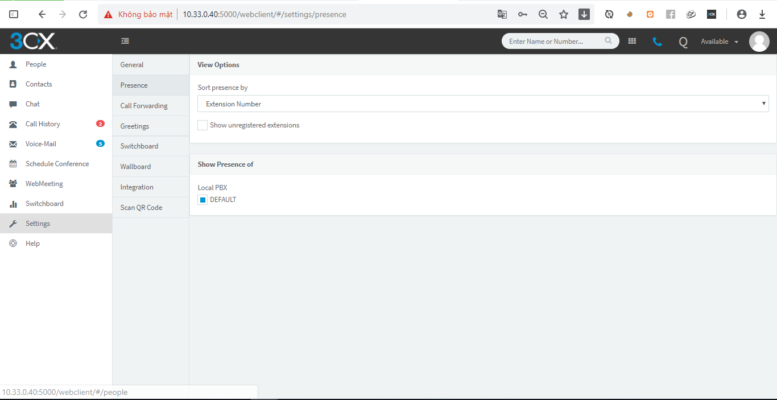Select the Scan QR Code tab

click(141, 207)
